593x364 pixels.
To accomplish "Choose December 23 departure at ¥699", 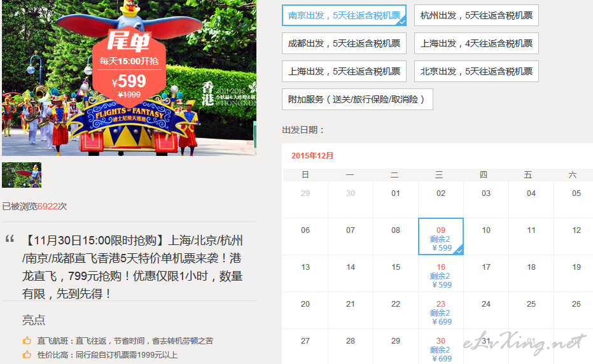I will point(441,311).
